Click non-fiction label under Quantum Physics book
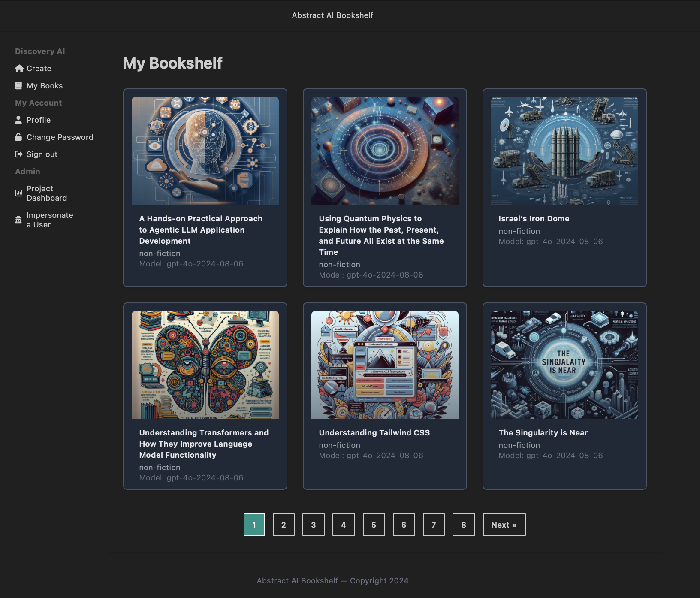 (x=339, y=265)
